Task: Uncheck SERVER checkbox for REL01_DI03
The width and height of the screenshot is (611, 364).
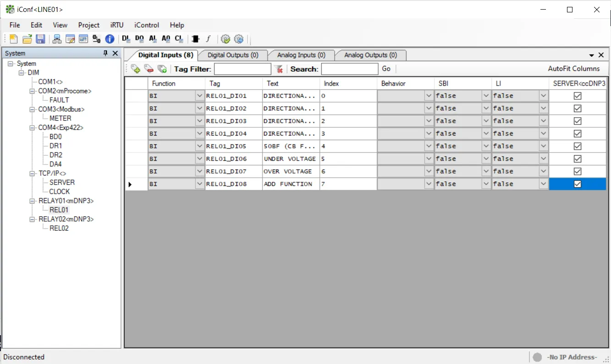Action: pos(578,121)
